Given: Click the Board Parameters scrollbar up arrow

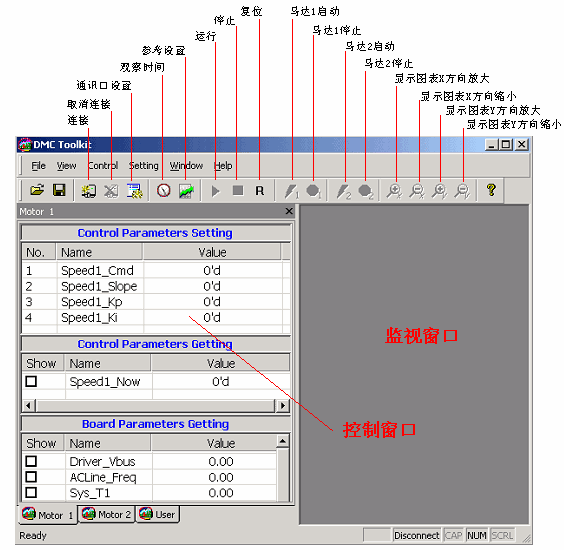Looking at the screenshot, I should pos(283,441).
